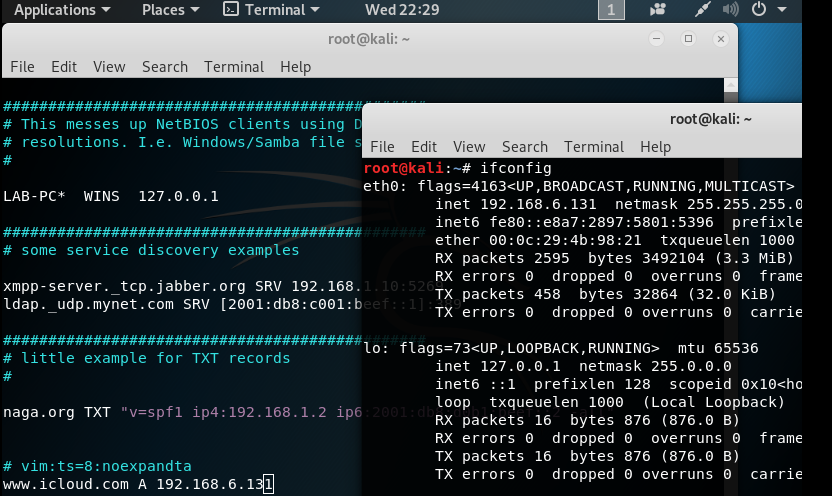Open the Places menu in top bar
832x496 pixels.
click(x=170, y=10)
